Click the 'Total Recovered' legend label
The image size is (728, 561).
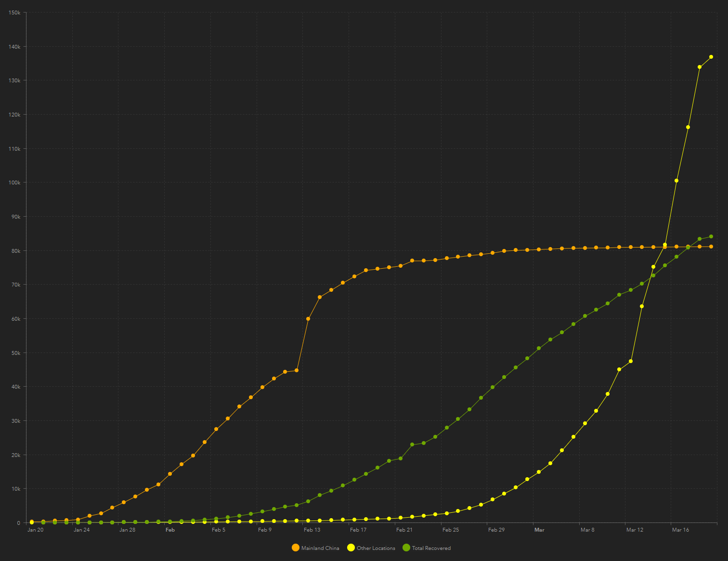coord(431,548)
